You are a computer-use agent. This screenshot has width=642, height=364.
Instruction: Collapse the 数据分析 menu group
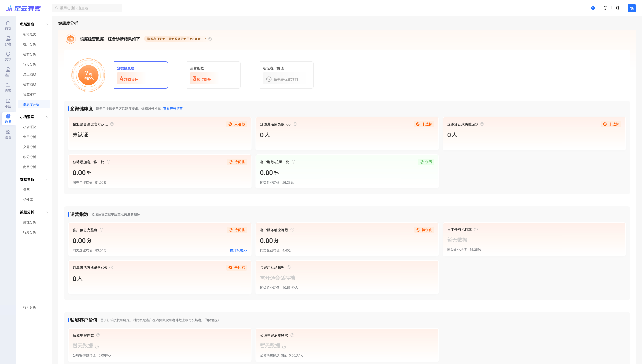[x=47, y=212]
